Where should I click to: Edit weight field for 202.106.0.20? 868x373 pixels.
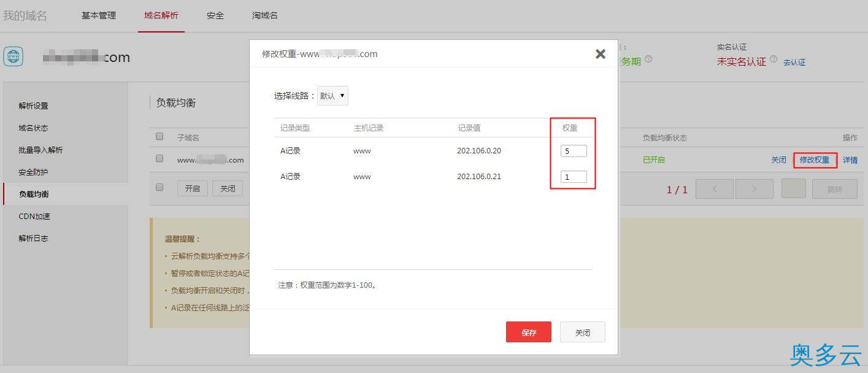[x=574, y=151]
